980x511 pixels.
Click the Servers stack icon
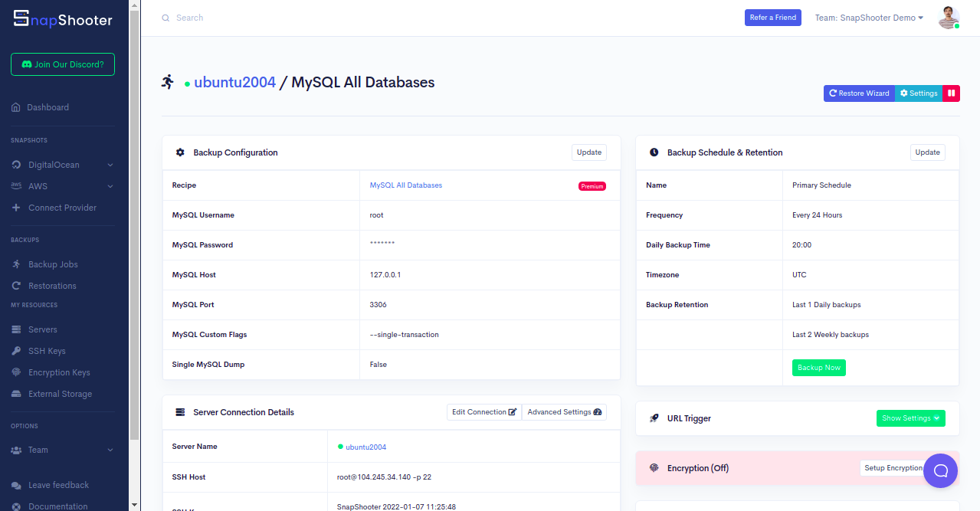[16, 329]
